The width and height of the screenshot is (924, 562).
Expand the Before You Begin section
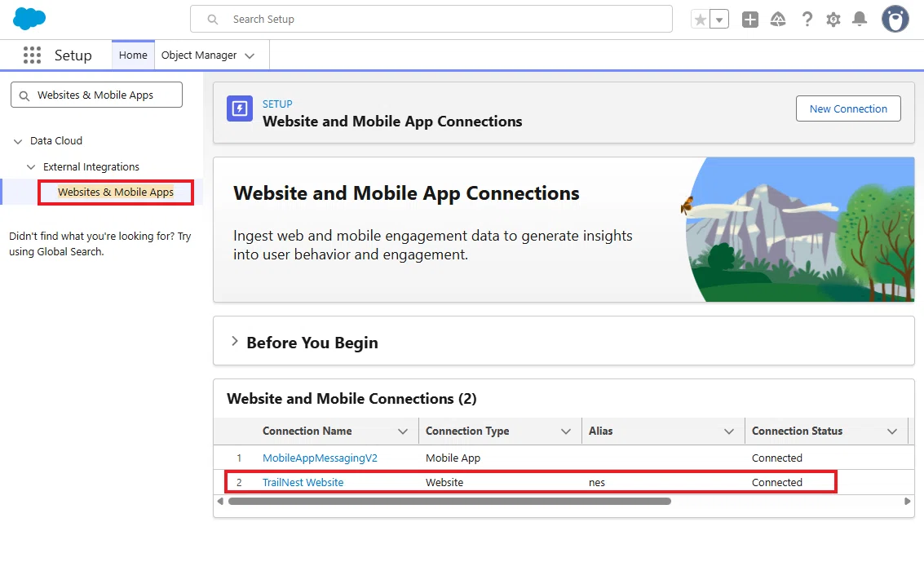pyautogui.click(x=235, y=342)
